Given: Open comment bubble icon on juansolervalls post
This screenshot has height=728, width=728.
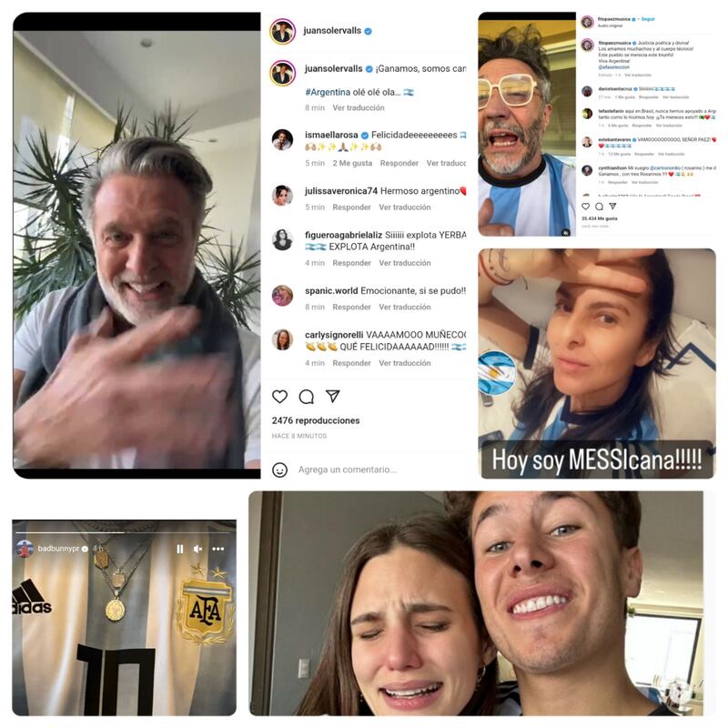Looking at the screenshot, I should coord(306,397).
